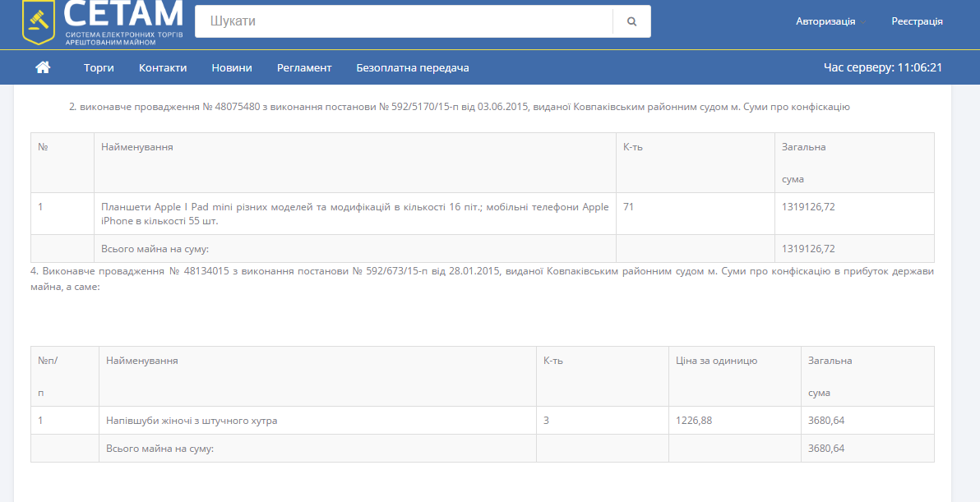This screenshot has width=980, height=502.
Task: Click the Напівшуби жіночі з штучного хутра cell
Action: click(x=192, y=421)
